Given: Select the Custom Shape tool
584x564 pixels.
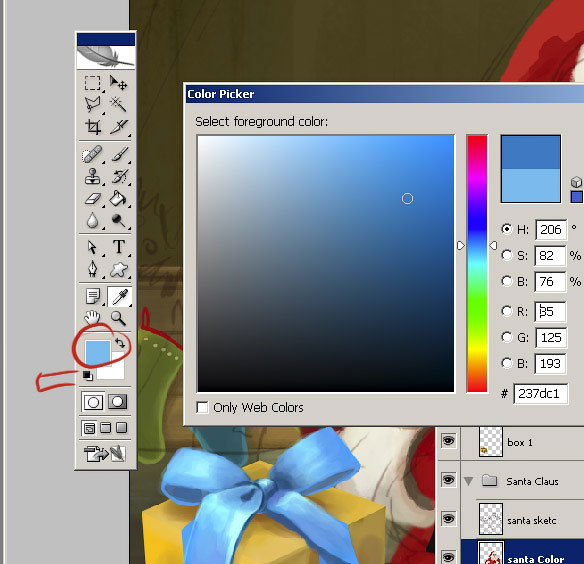Looking at the screenshot, I should click(x=119, y=269).
